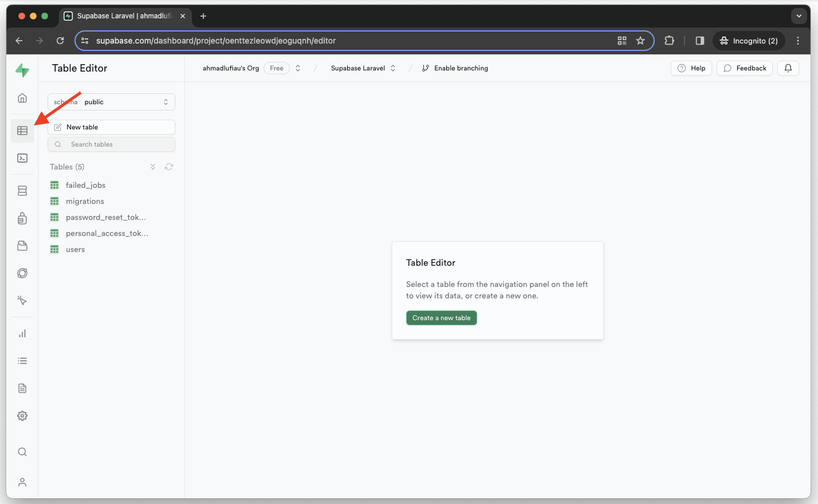Bookmark this page with the star
The width and height of the screenshot is (818, 504).
640,41
